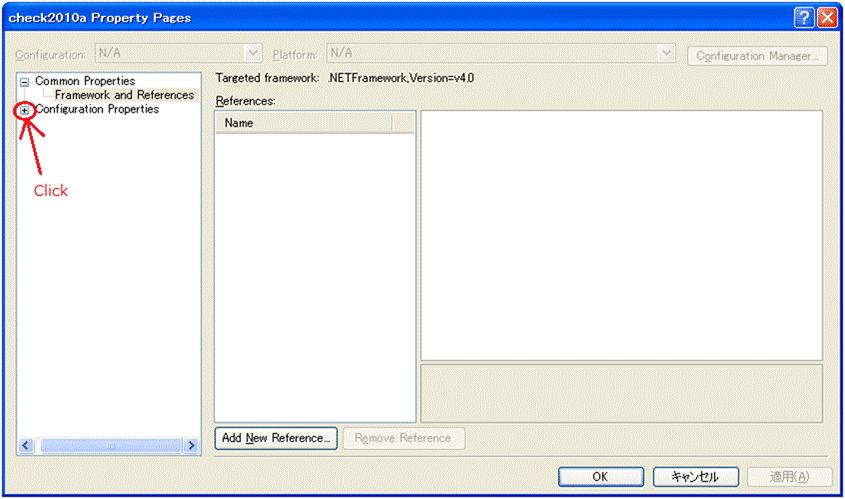845x499 pixels.
Task: Click the title bar help question-mark icon
Action: [804, 17]
